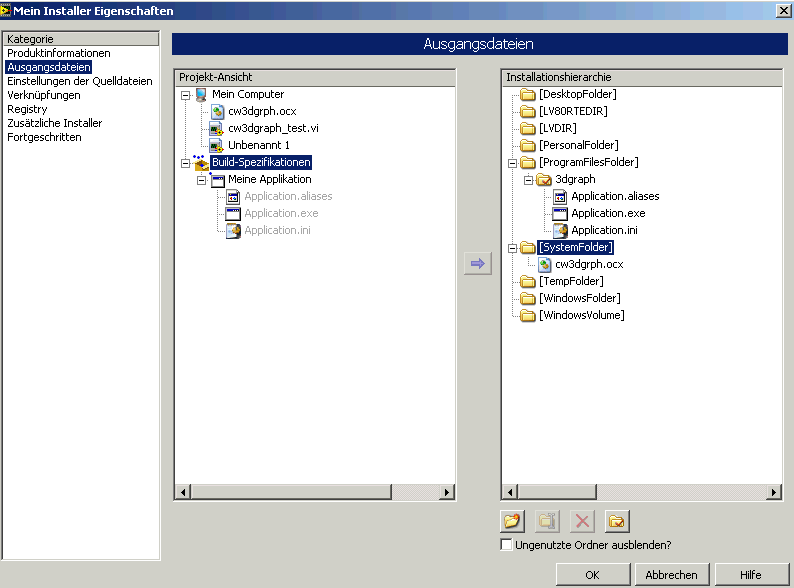This screenshot has height=588, width=794.
Task: Close the Mein Installer Eigenschaften dialog
Action: pyautogui.click(x=783, y=11)
